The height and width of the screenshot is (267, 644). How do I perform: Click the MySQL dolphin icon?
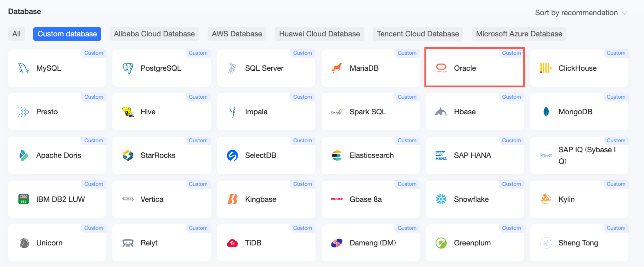click(x=24, y=68)
